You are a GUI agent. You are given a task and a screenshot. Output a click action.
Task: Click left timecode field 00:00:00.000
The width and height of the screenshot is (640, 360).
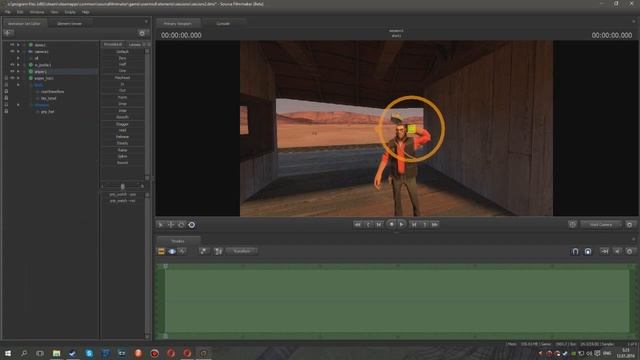tap(181, 36)
